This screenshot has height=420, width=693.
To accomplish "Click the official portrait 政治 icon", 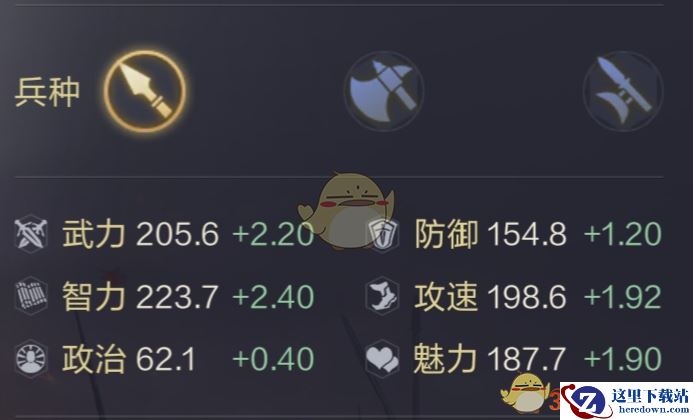I will tap(31, 359).
